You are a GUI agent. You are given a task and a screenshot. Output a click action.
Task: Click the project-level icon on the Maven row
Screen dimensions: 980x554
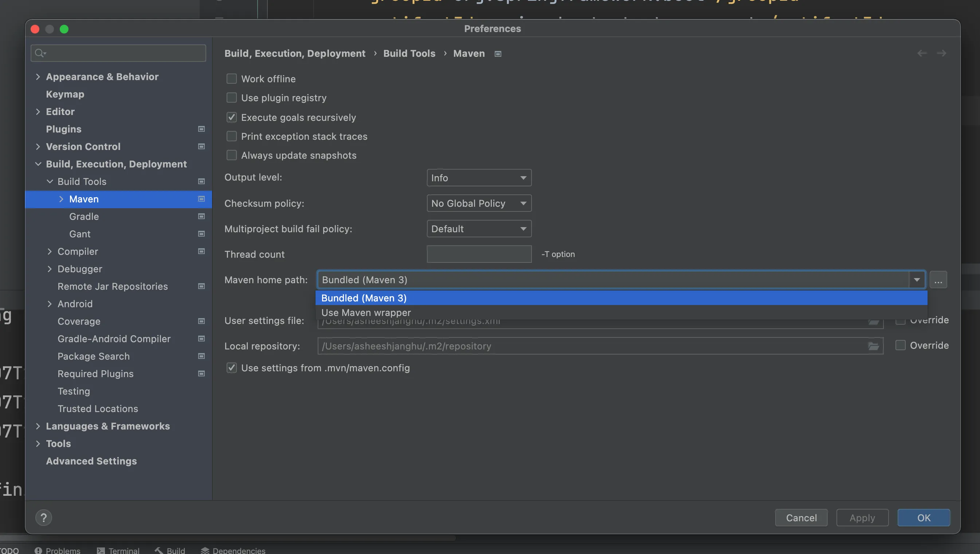click(x=201, y=199)
